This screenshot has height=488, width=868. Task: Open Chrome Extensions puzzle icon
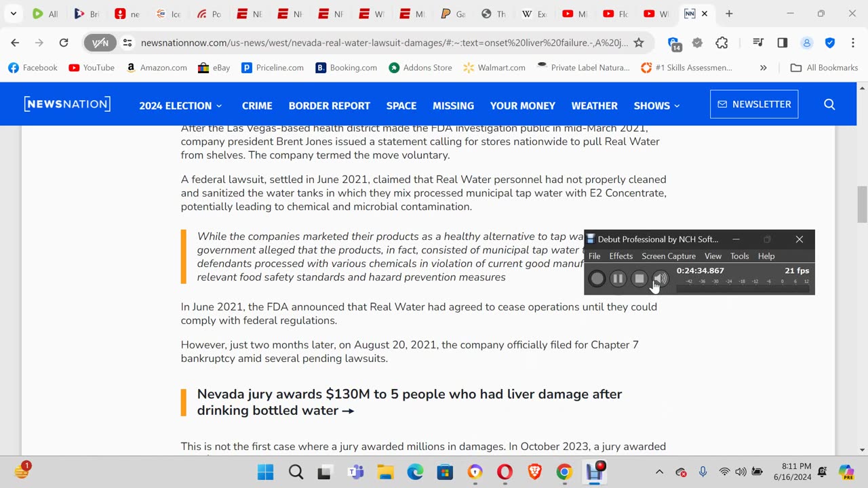pyautogui.click(x=722, y=43)
